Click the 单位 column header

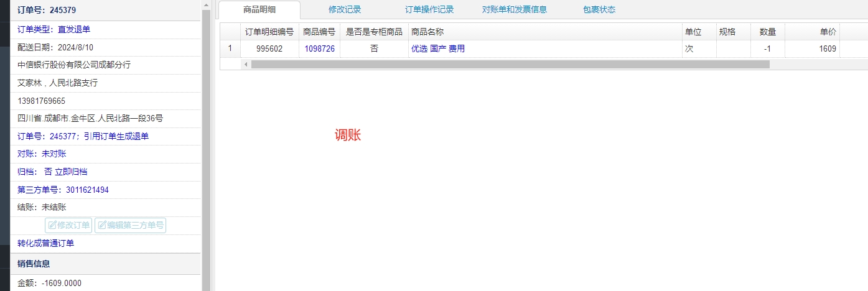[x=698, y=32]
